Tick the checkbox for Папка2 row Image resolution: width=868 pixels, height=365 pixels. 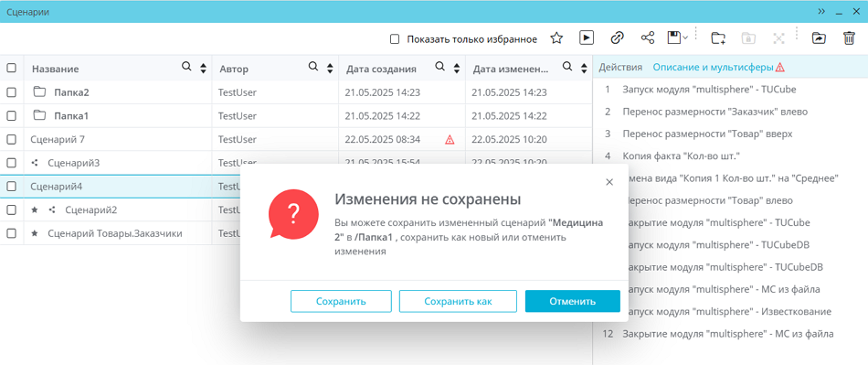click(11, 92)
